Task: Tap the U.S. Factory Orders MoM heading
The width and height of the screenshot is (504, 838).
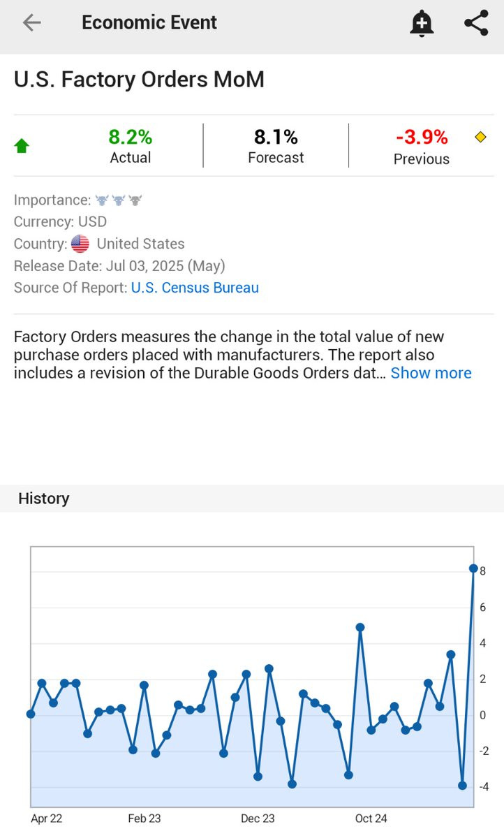Action: (x=140, y=80)
